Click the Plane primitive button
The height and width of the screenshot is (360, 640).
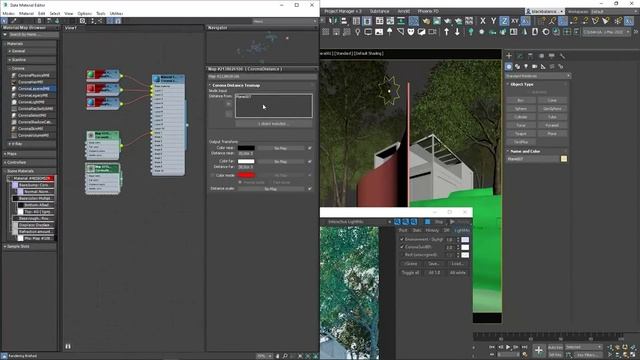point(552,133)
